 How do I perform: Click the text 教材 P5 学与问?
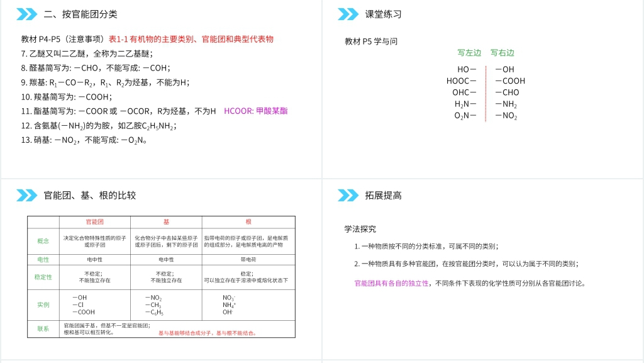[x=371, y=42]
